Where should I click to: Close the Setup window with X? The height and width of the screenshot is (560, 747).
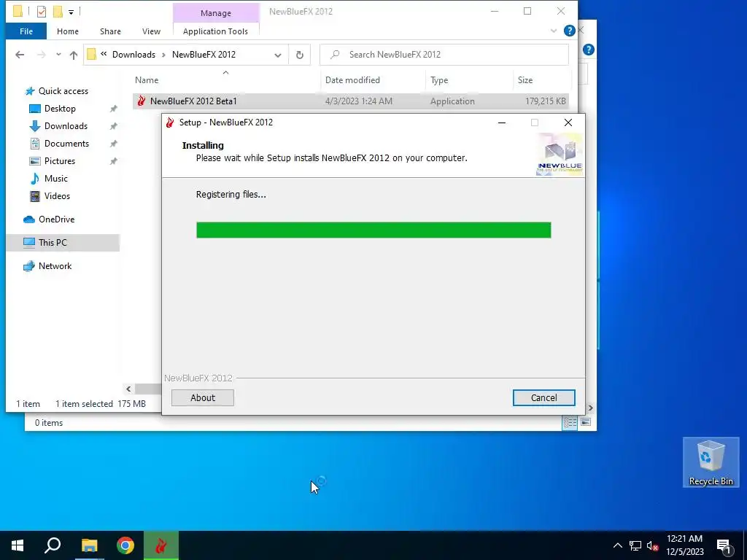tap(568, 122)
